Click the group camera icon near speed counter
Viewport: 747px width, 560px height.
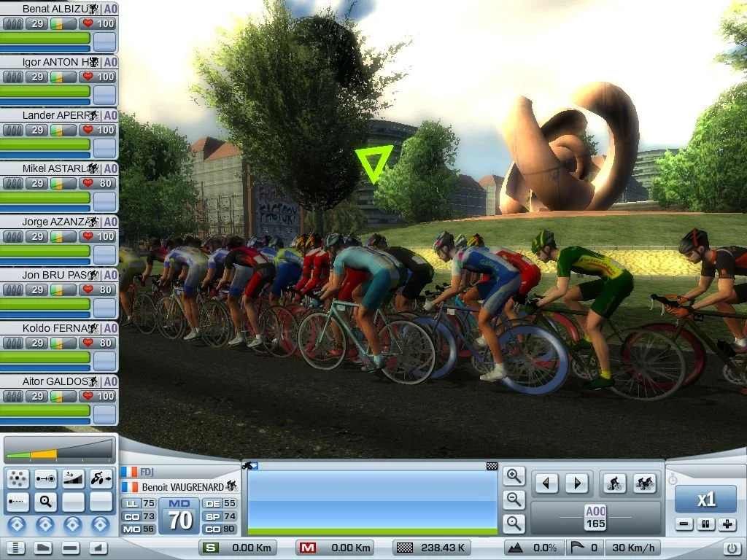[x=646, y=483]
